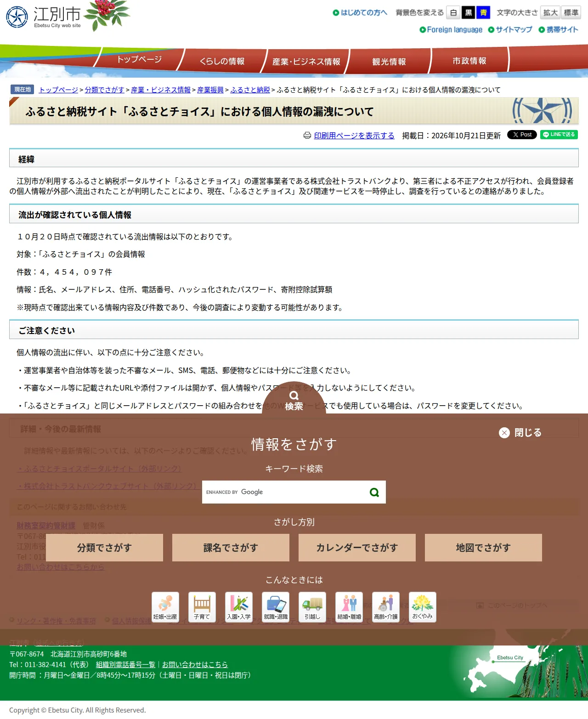588x719 pixels.
Task: Enlarge text with 拡大 button
Action: (550, 12)
